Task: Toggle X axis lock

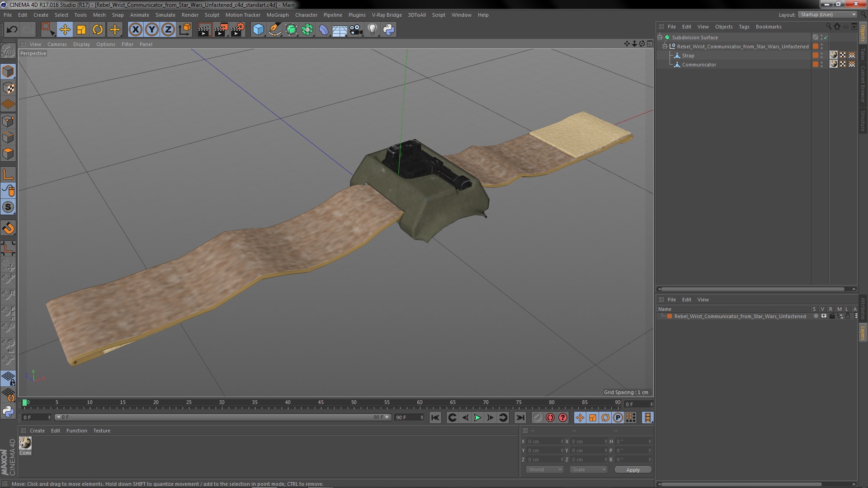Action: point(135,30)
